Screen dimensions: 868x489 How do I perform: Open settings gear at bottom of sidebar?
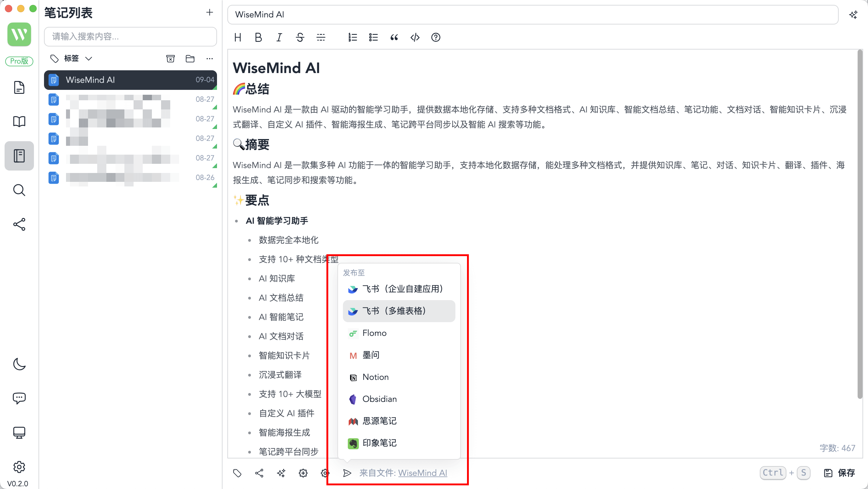click(x=19, y=467)
